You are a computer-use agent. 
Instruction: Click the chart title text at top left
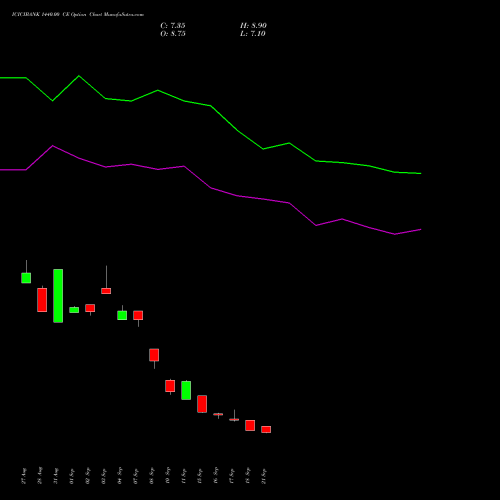click(x=78, y=15)
